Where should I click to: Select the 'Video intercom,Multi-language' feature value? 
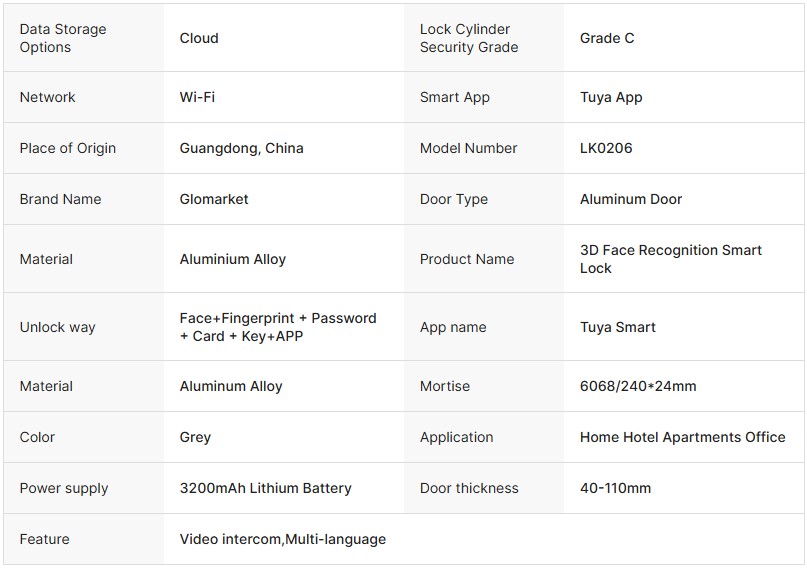[x=282, y=539]
